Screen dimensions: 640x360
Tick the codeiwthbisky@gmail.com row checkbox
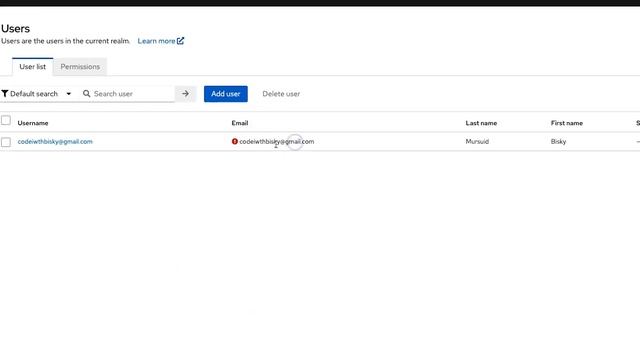tap(6, 142)
